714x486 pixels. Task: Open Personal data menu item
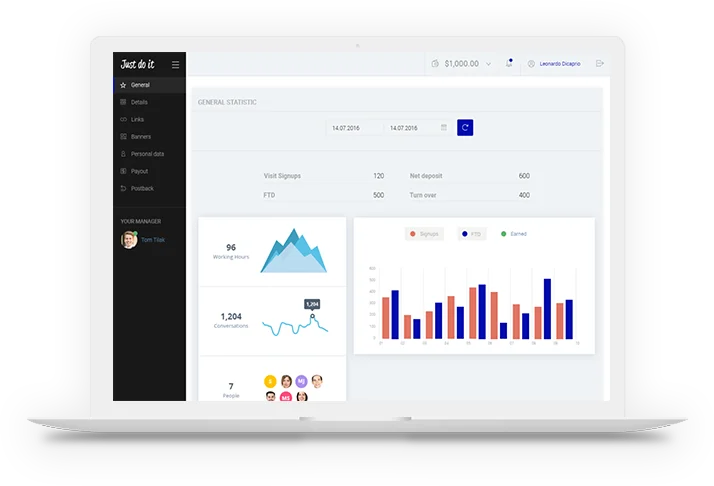[149, 154]
